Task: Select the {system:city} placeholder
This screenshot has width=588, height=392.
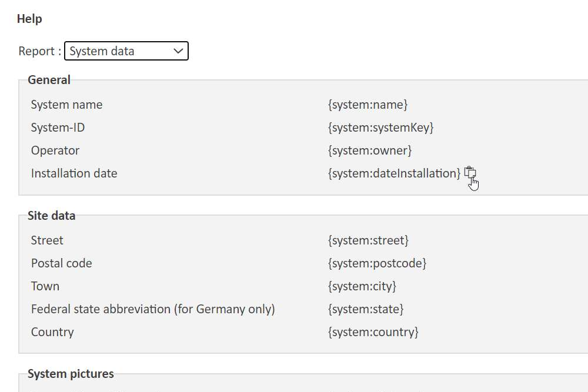Action: (362, 286)
